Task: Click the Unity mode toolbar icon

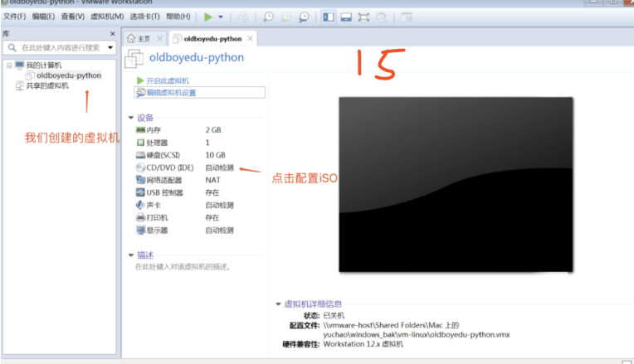Action: pyautogui.click(x=381, y=17)
